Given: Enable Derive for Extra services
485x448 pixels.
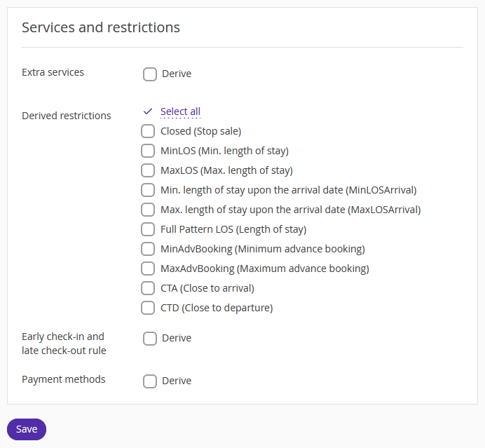Looking at the screenshot, I should tap(150, 74).
